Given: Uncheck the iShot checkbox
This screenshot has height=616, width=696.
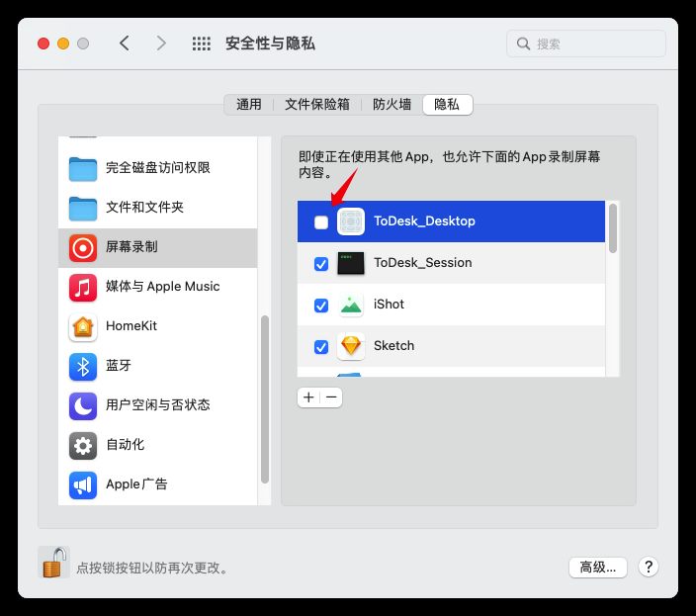Looking at the screenshot, I should click(x=321, y=305).
